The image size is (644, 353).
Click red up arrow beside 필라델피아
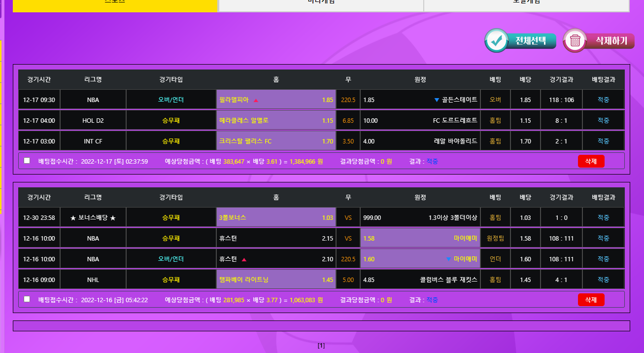256,100
